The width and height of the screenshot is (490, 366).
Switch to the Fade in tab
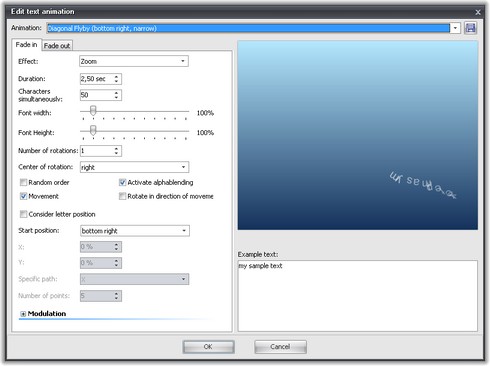pyautogui.click(x=26, y=45)
